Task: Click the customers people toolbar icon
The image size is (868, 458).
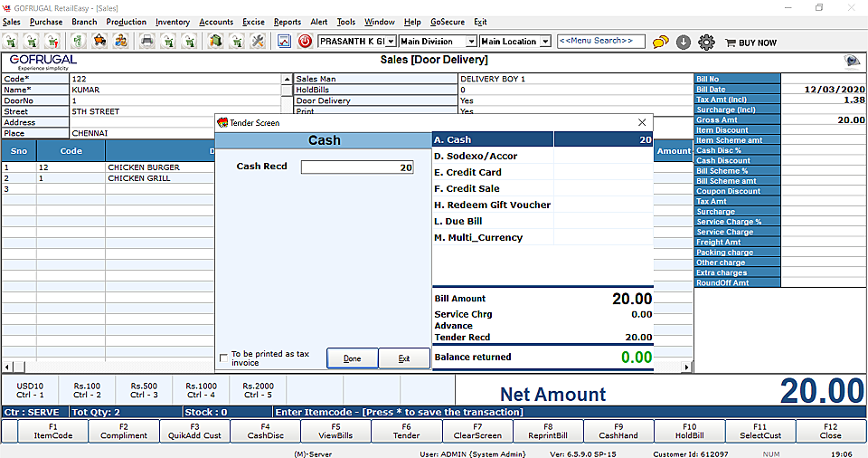Action: (120, 41)
